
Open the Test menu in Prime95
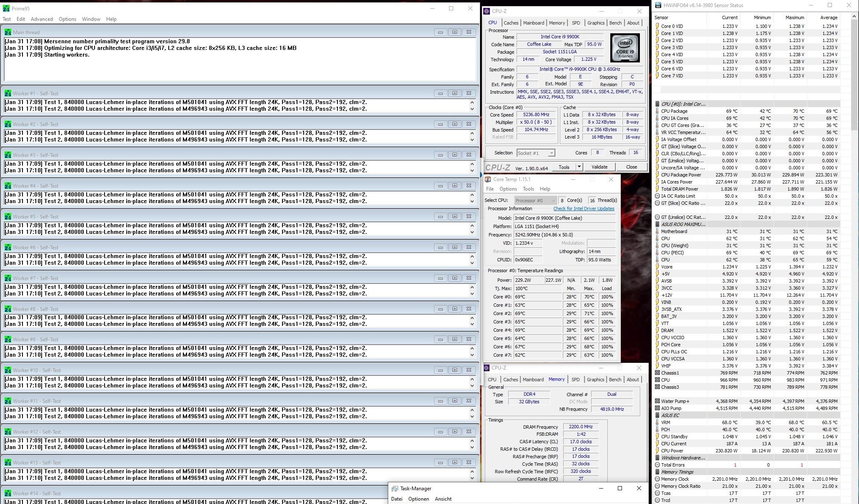7,19
